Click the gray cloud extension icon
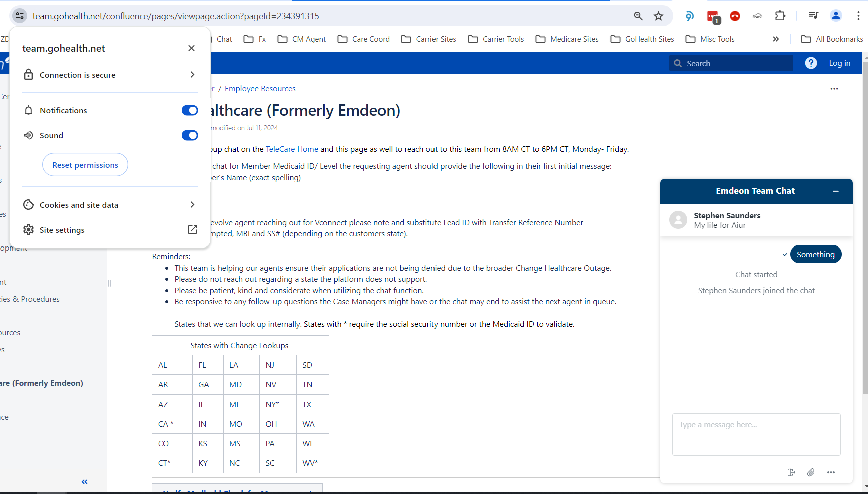 757,16
